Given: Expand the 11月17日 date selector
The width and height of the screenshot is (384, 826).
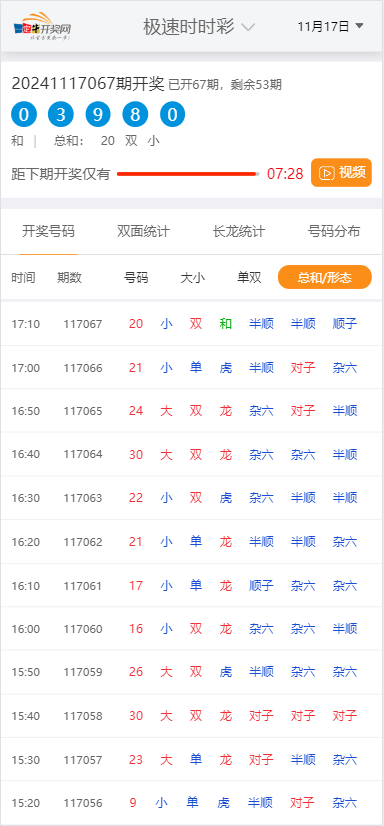Looking at the screenshot, I should [330, 26].
